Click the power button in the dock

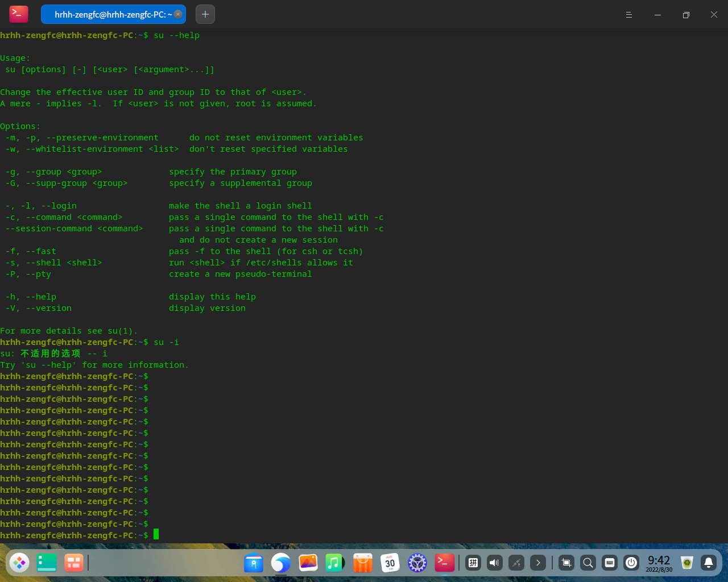click(x=631, y=563)
